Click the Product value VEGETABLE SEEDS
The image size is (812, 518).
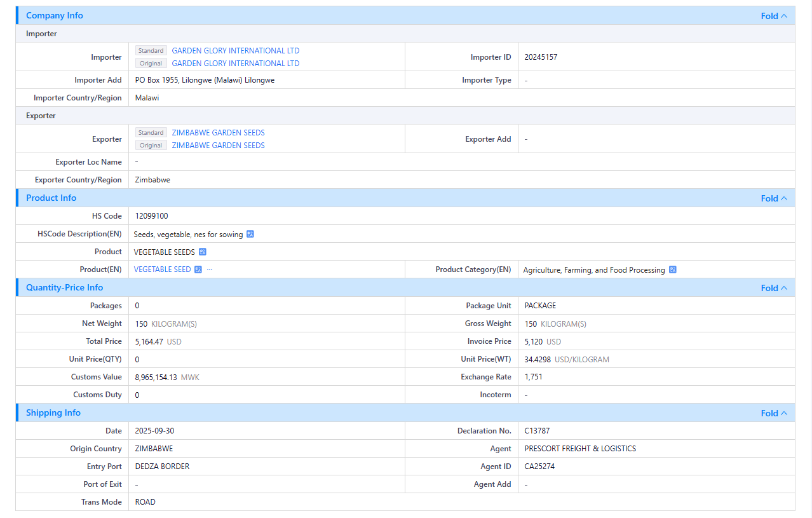pos(165,252)
